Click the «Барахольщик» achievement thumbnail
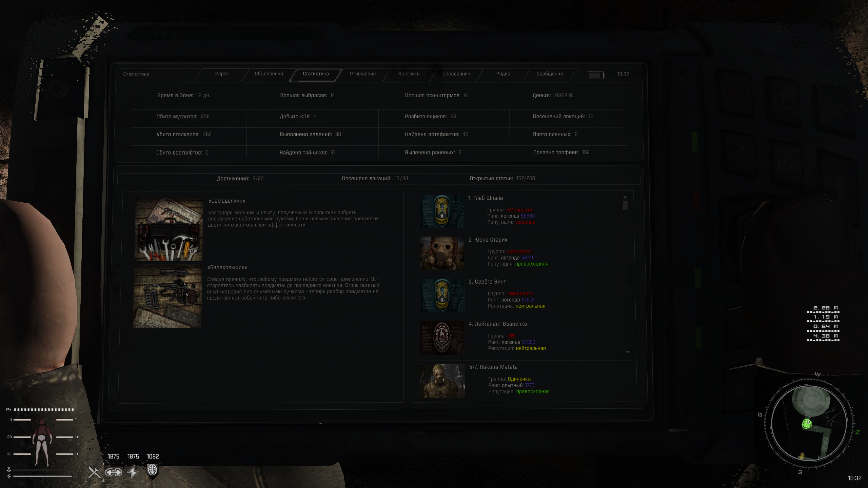This screenshot has width=868, height=488. tap(167, 297)
